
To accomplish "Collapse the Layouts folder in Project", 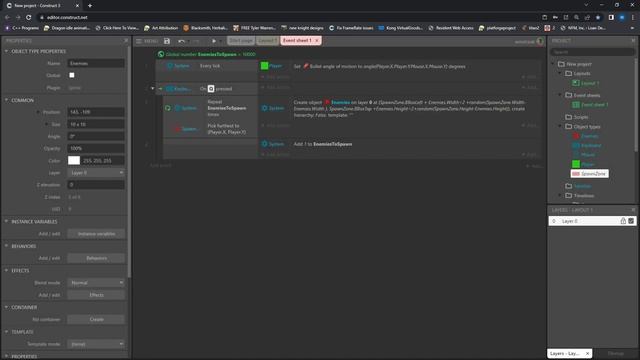I will (x=560, y=73).
